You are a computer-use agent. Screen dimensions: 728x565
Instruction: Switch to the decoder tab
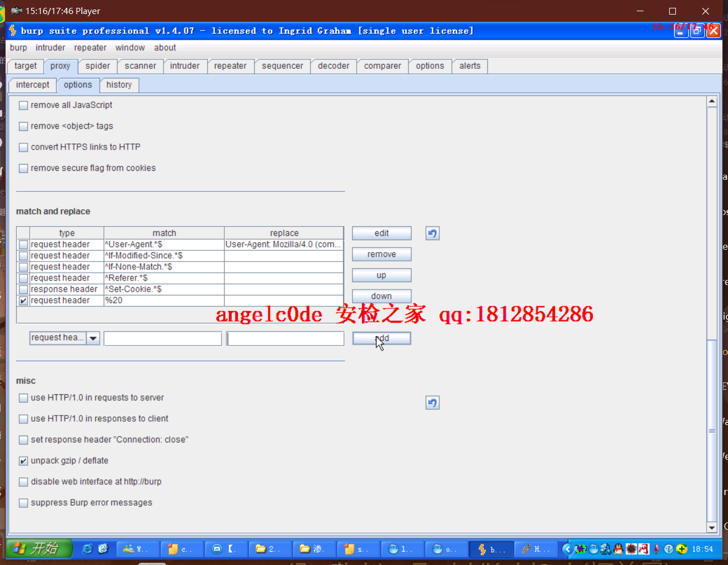(x=334, y=66)
